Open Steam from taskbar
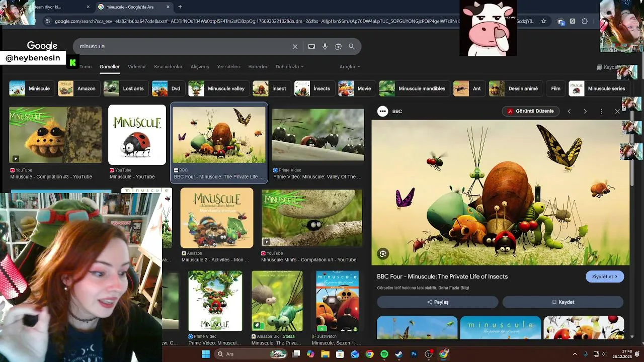This screenshot has height=362, width=644. click(x=399, y=354)
